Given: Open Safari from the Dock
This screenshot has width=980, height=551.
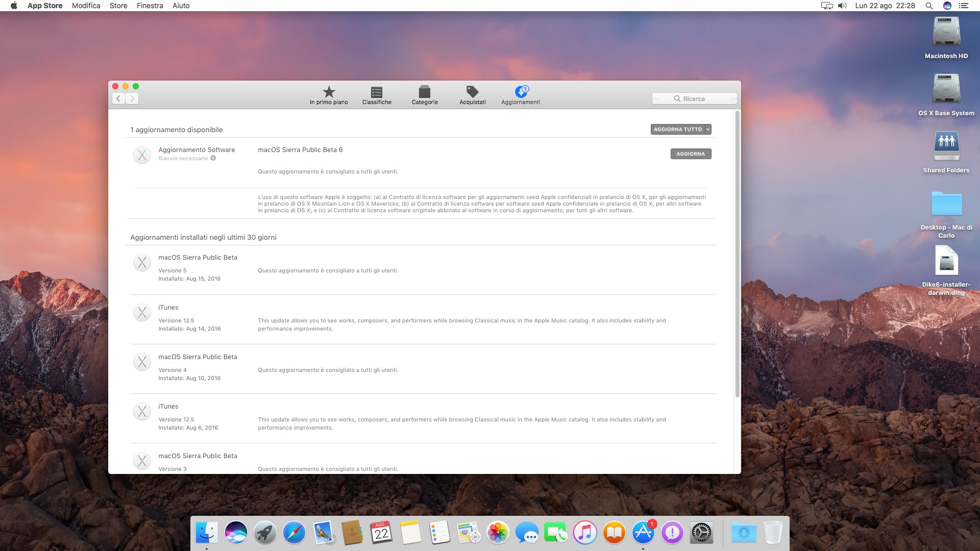Looking at the screenshot, I should click(294, 533).
